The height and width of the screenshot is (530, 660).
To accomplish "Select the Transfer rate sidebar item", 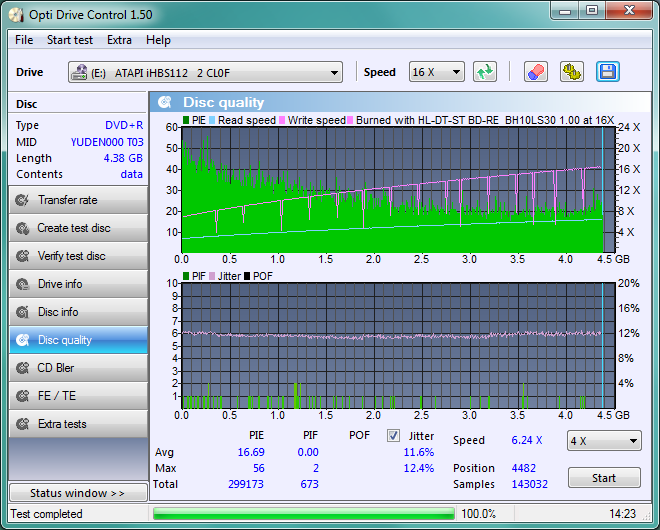I will pyautogui.click(x=78, y=200).
